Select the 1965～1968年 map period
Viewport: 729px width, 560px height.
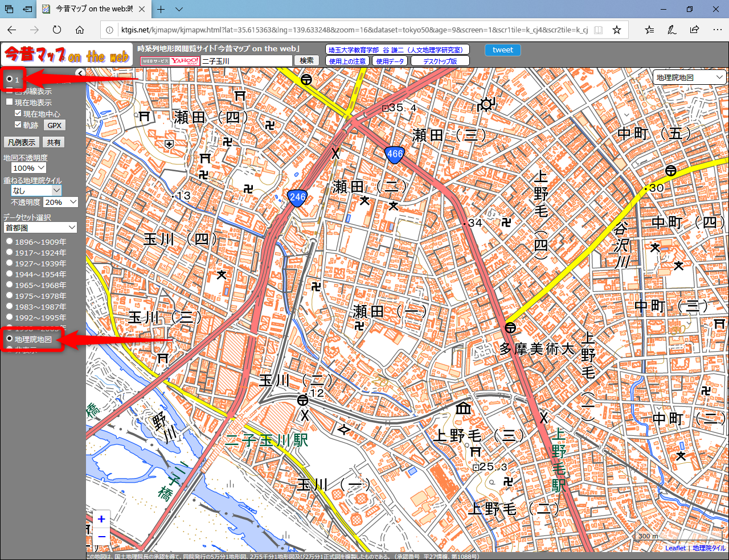10,285
